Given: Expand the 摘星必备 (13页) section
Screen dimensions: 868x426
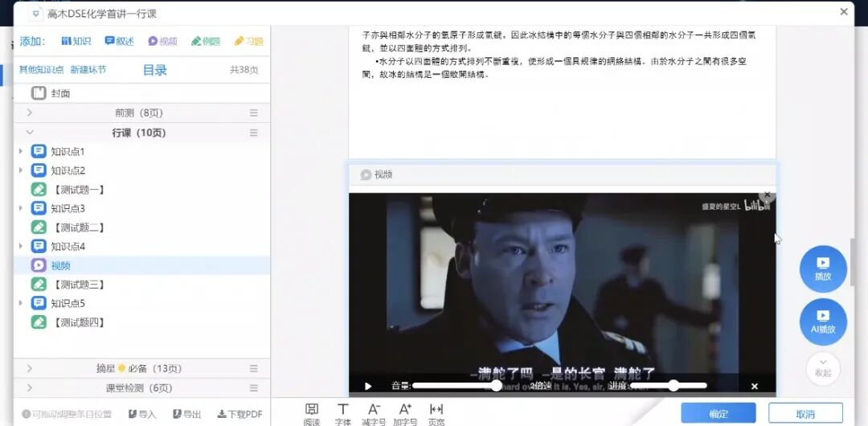Looking at the screenshot, I should [x=30, y=368].
